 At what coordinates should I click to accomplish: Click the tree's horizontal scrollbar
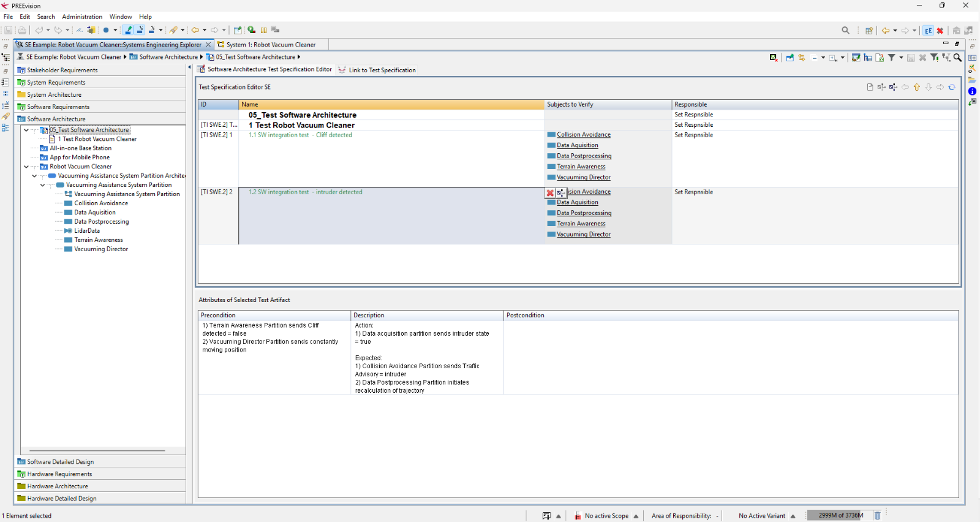97,450
